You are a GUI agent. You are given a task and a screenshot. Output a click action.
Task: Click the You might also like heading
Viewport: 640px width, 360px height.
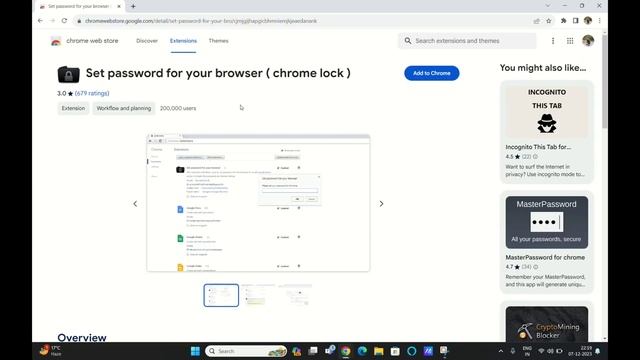[543, 68]
